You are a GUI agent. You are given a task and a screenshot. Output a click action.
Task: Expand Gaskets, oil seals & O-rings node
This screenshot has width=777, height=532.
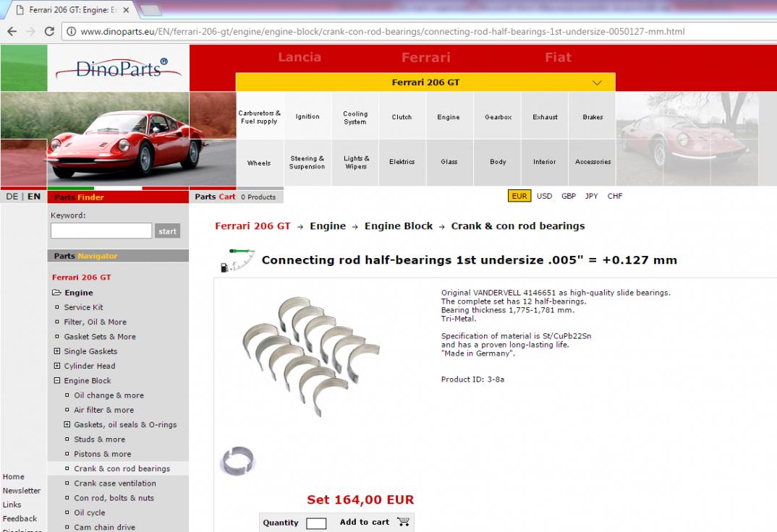(67, 424)
